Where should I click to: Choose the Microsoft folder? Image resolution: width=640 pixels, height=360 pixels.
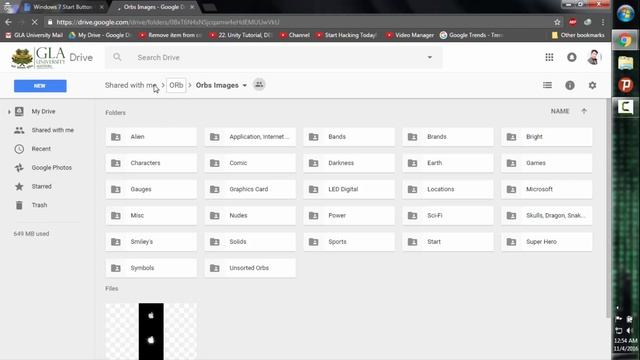(547, 189)
